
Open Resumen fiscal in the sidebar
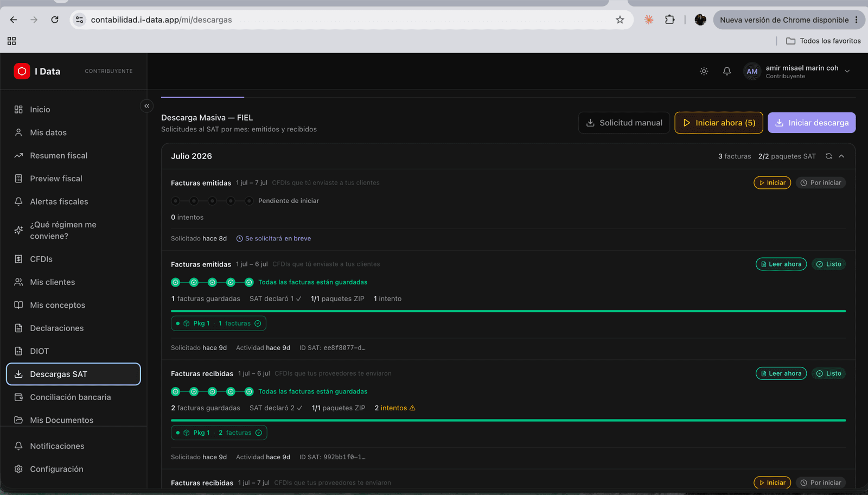point(73,156)
